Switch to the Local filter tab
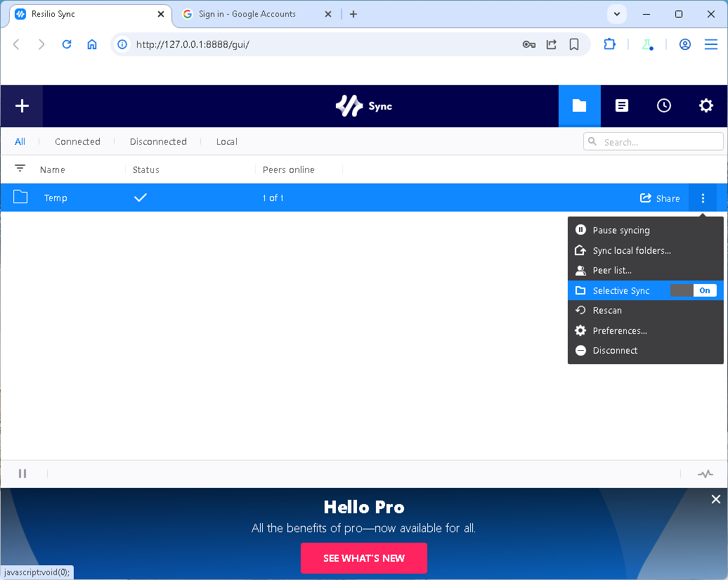This screenshot has height=580, width=728. tap(226, 141)
